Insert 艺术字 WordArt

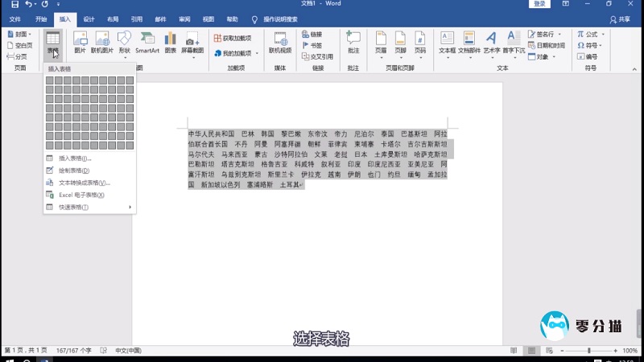pyautogui.click(x=491, y=41)
